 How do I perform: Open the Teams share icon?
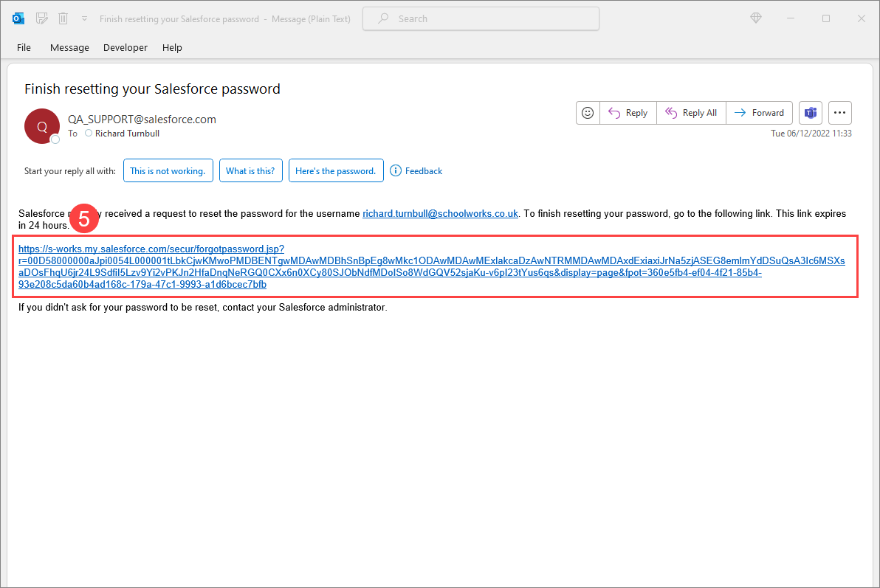[811, 113]
